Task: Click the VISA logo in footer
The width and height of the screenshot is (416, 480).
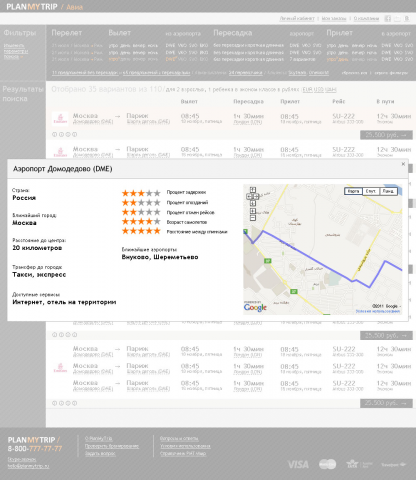Action: point(298,464)
